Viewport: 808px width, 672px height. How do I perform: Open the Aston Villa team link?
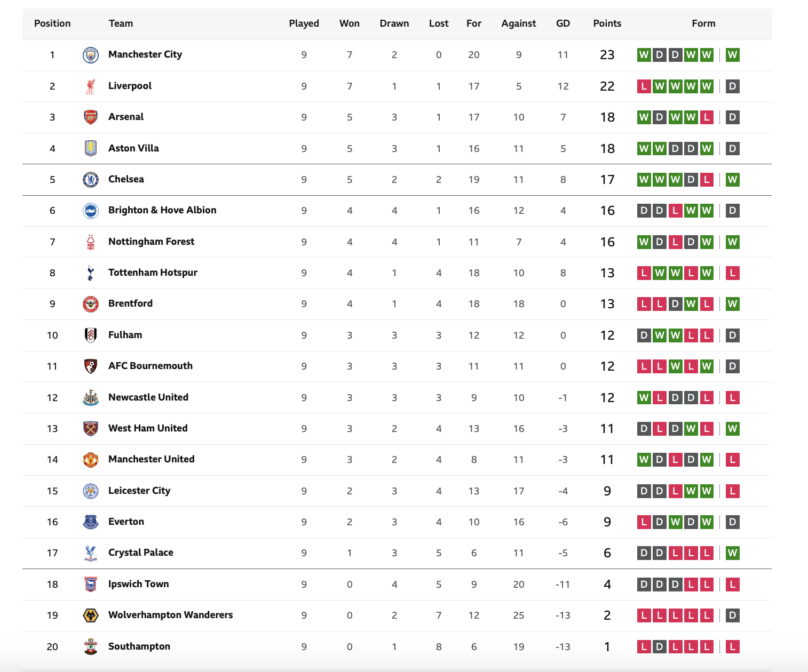tap(133, 148)
